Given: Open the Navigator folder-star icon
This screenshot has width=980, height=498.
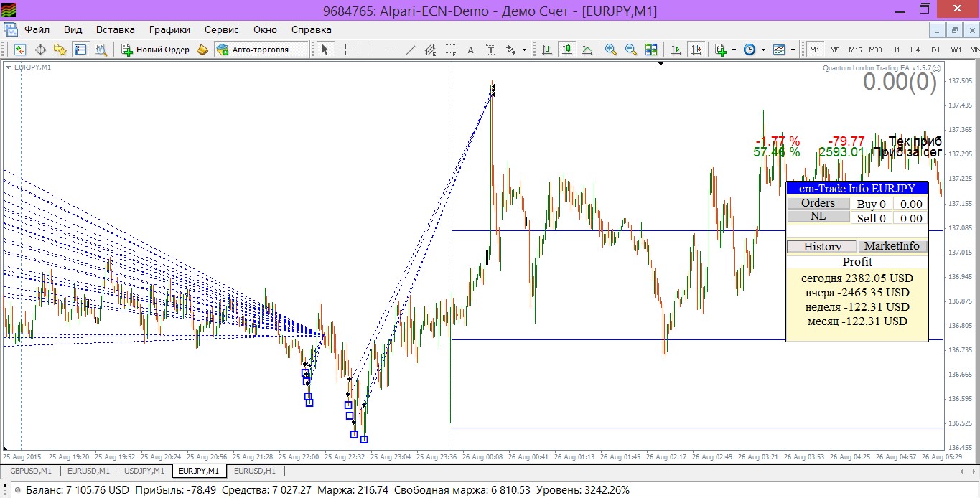Looking at the screenshot, I should (x=60, y=50).
